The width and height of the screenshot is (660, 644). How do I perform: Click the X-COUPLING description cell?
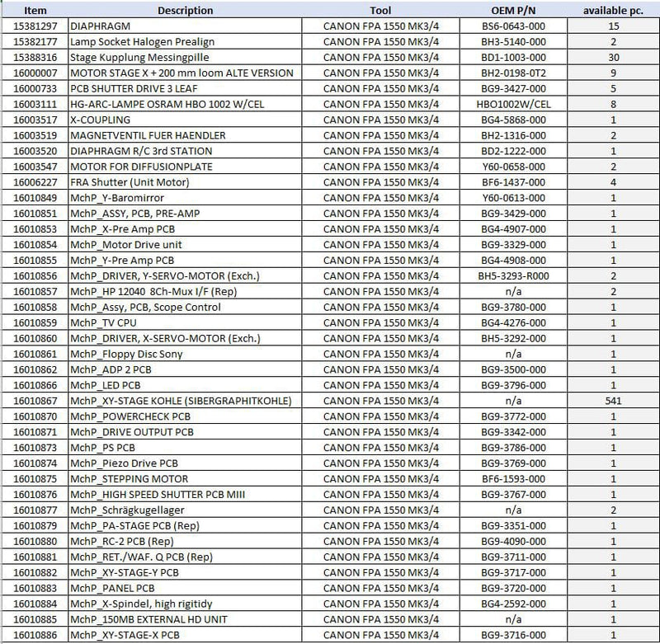coord(185,120)
